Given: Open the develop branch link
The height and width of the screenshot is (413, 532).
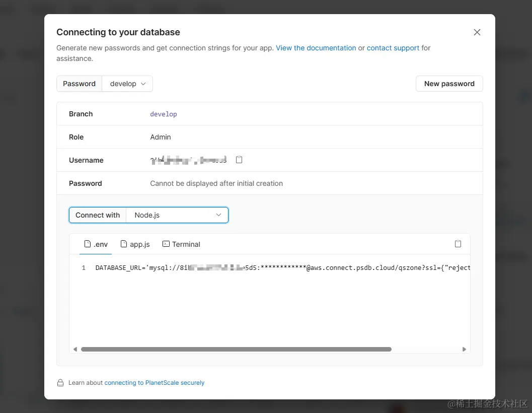Looking at the screenshot, I should [164, 114].
